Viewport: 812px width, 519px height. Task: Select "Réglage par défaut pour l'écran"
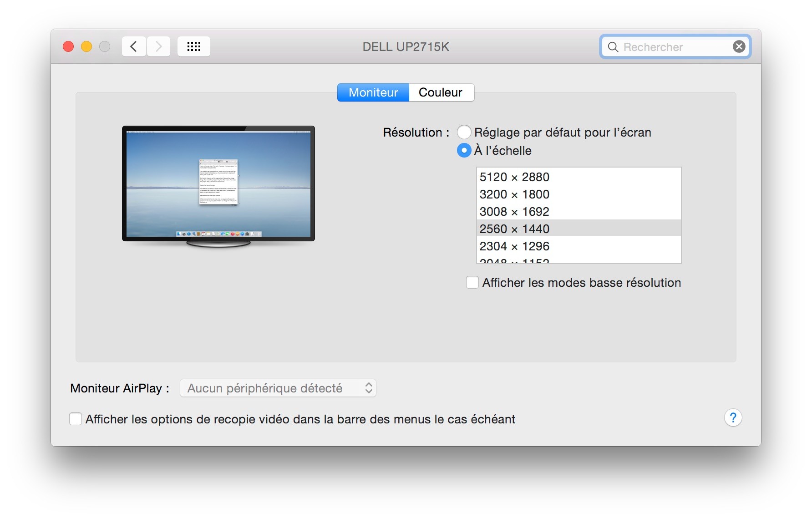[464, 132]
